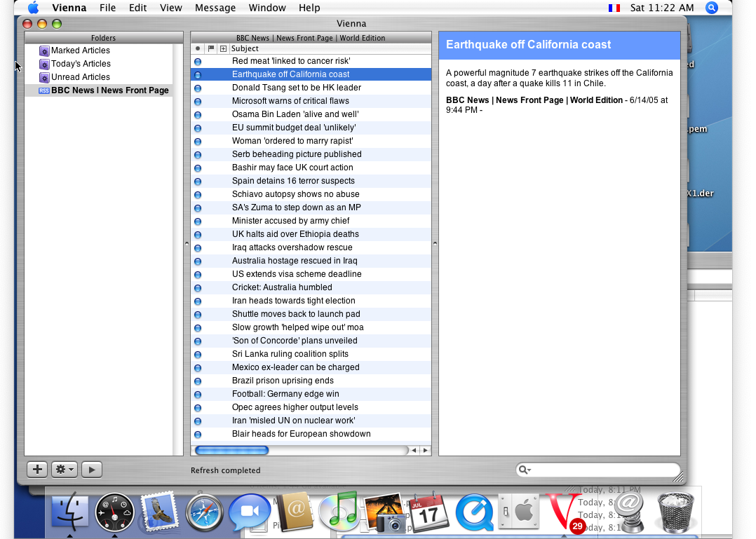756x539 pixels.
Task: Toggle unread dot for 'Blair heads for European showdown'
Action: pos(198,435)
